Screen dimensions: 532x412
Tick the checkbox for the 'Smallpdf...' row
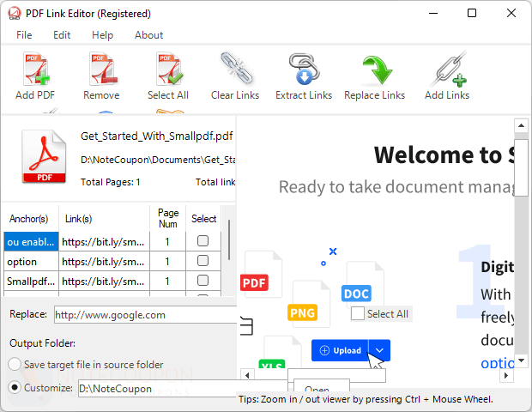pos(203,281)
